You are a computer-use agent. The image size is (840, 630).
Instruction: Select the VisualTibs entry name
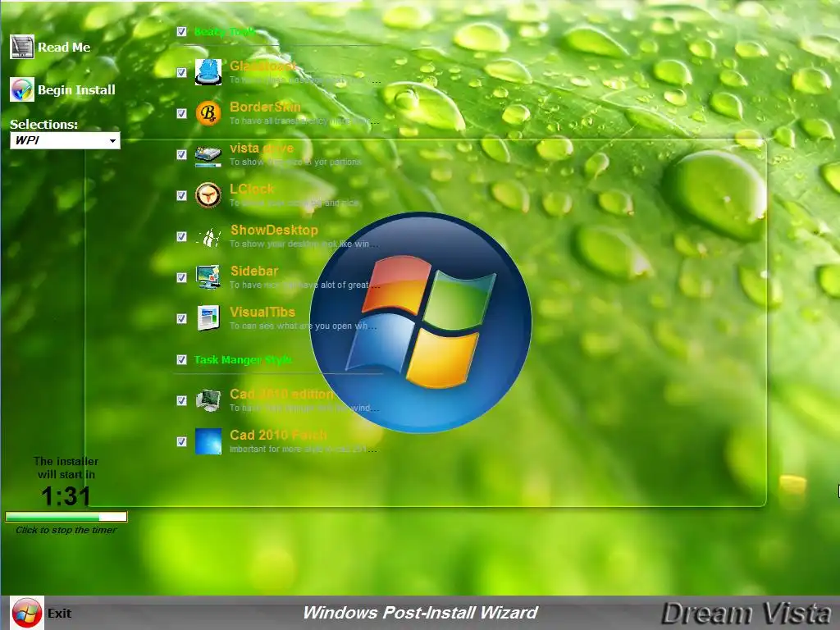click(x=262, y=312)
